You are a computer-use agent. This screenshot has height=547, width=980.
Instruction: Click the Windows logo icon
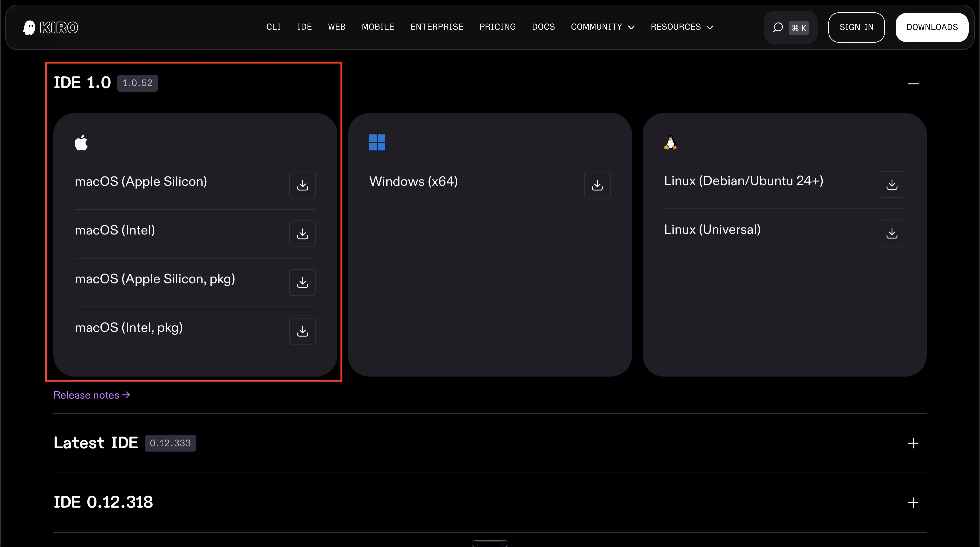pyautogui.click(x=377, y=142)
